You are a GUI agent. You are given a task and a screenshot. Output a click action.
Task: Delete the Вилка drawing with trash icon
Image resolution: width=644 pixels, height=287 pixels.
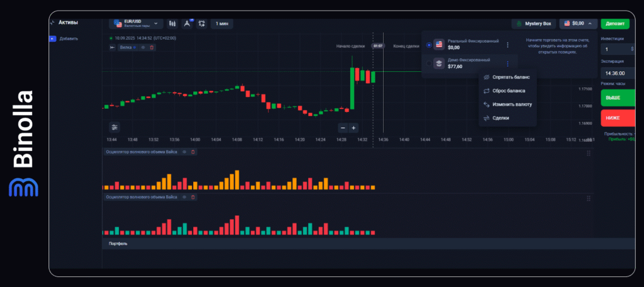(152, 47)
